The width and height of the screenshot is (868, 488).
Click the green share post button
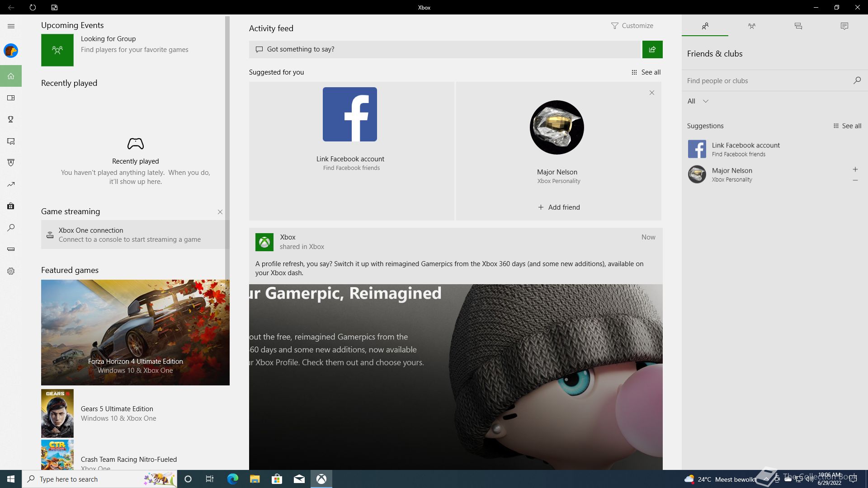pyautogui.click(x=652, y=49)
